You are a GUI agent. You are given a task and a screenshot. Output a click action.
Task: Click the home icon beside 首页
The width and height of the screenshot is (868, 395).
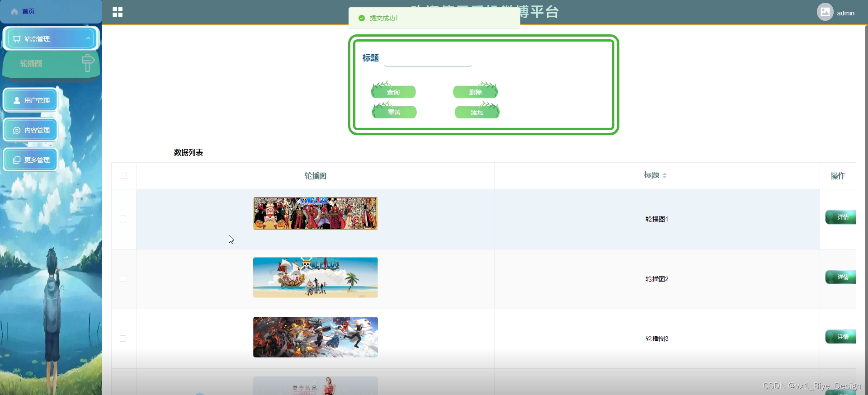pyautogui.click(x=14, y=11)
